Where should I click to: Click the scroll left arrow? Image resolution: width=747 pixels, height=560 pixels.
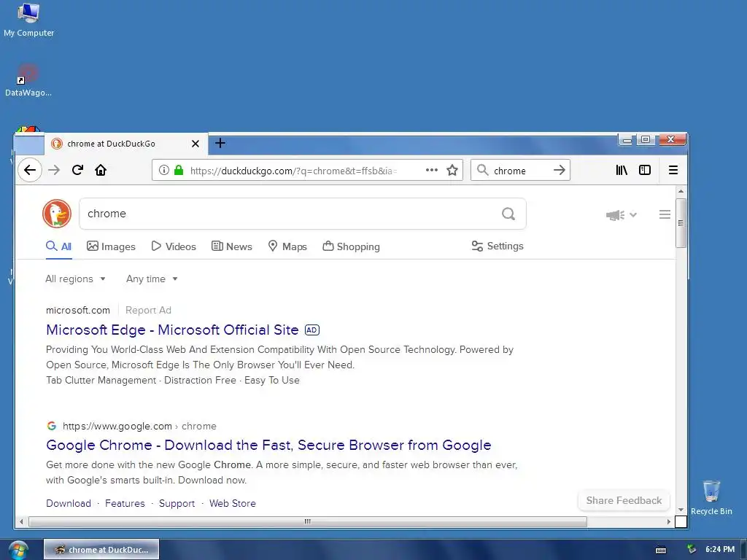click(x=21, y=521)
